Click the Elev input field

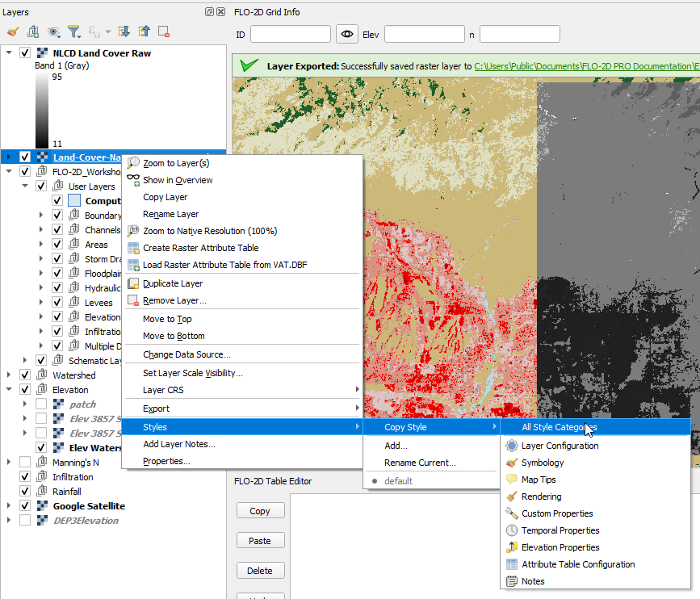(x=424, y=34)
